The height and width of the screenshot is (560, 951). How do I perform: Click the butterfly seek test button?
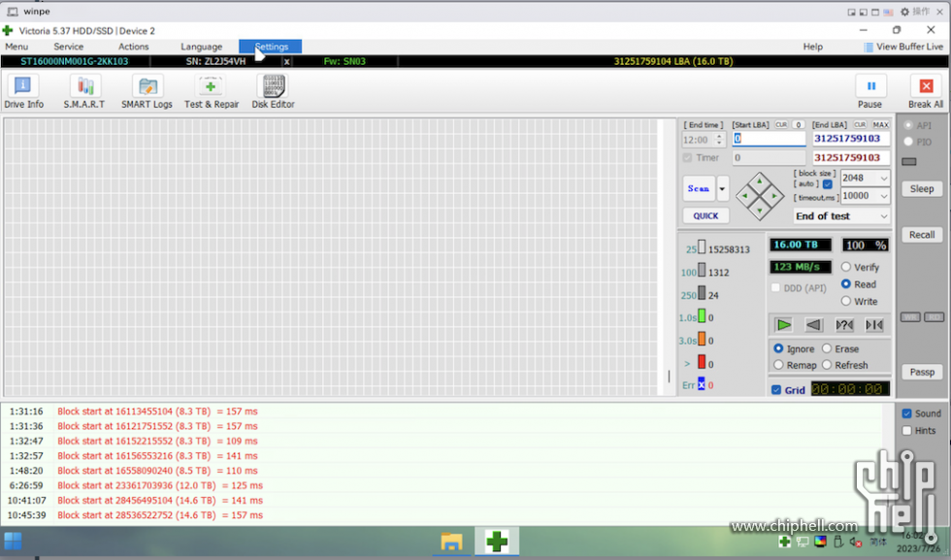[874, 325]
